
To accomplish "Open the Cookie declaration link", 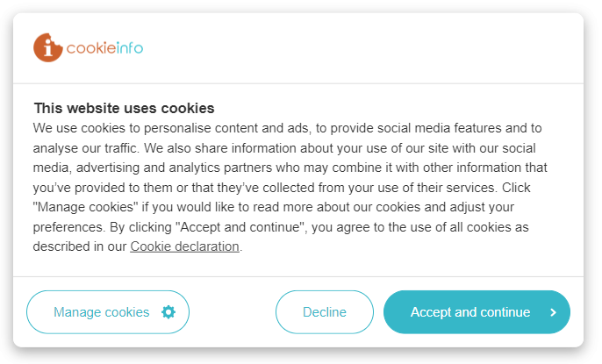I will pos(184,246).
